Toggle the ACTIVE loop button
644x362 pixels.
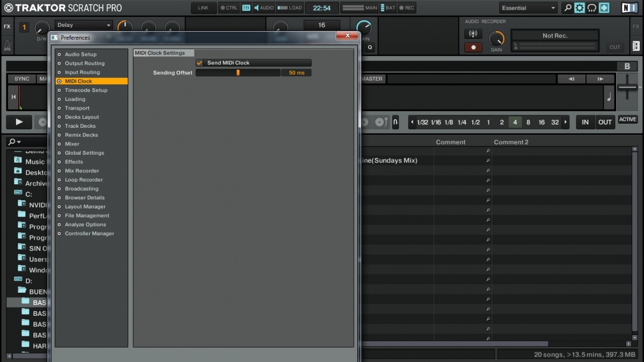[627, 120]
